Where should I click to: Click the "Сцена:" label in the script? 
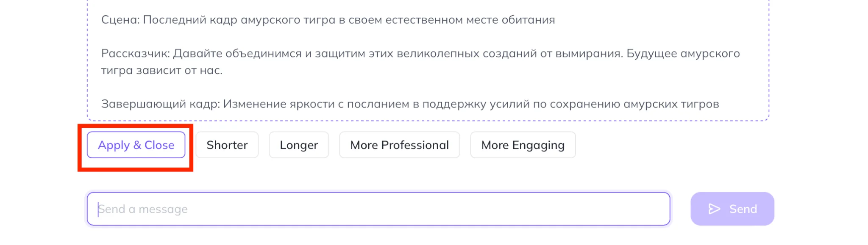pos(120,20)
